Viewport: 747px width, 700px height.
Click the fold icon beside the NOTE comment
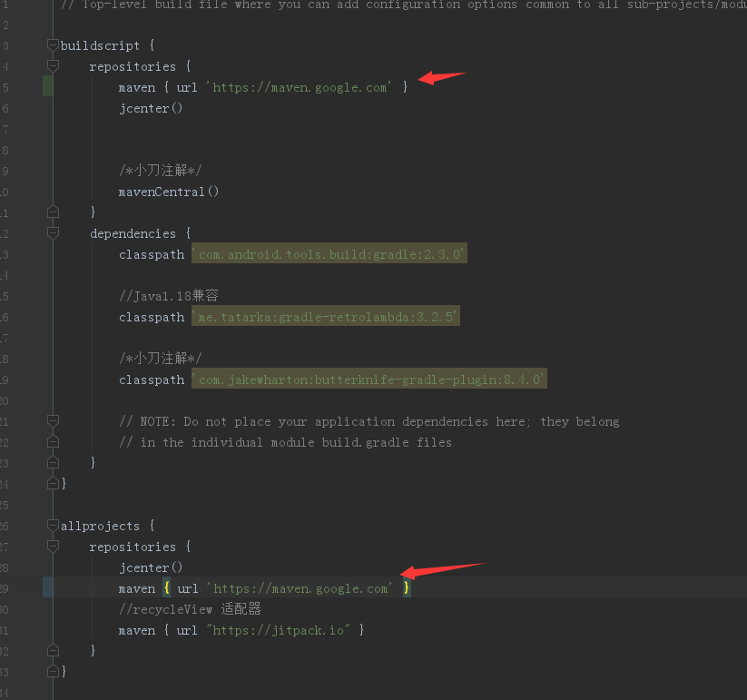click(52, 420)
